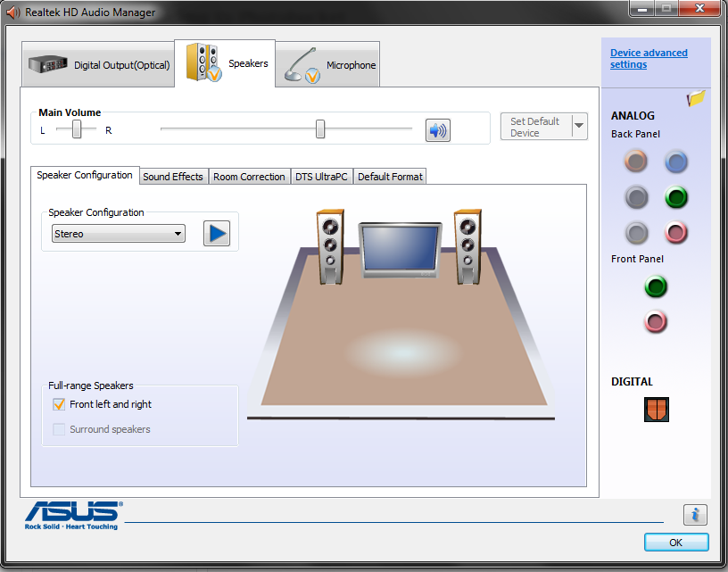Click the green front panel jack
The width and height of the screenshot is (728, 572).
tap(656, 286)
